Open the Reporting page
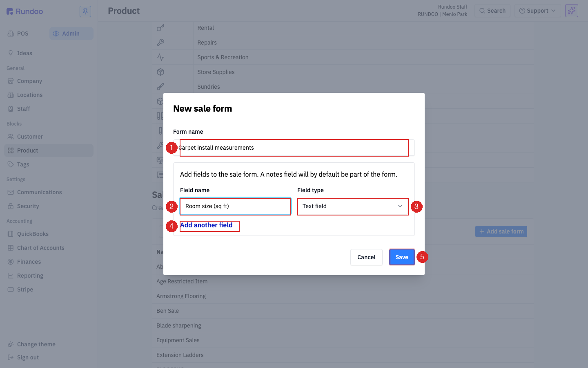This screenshot has height=368, width=588. coord(49,276)
